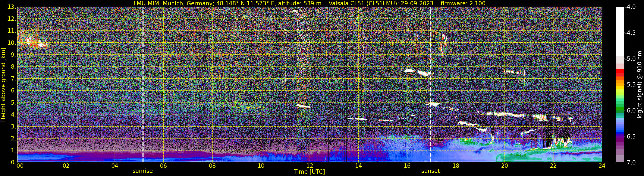Click the '18' time tick label
The image size is (644, 176).
pos(456,166)
